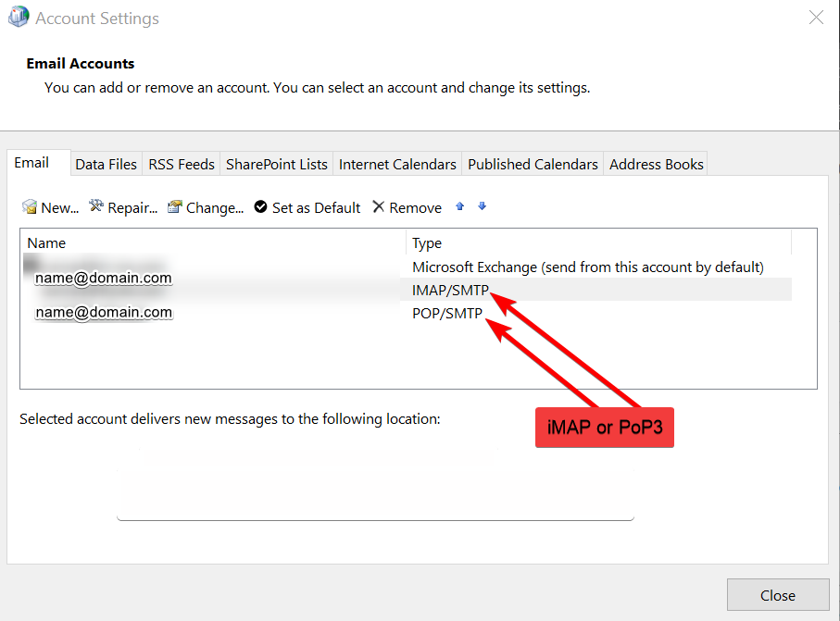Click the Type column header
840x621 pixels.
pos(598,243)
